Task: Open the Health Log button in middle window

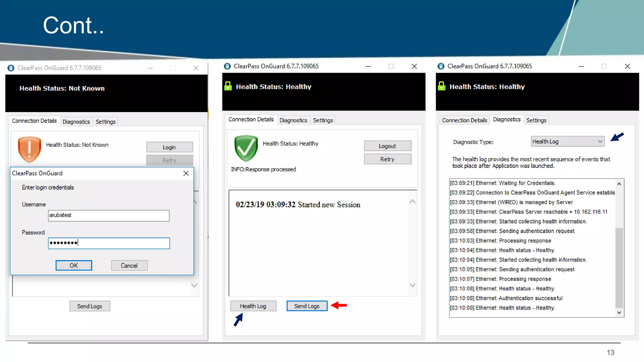Action: click(253, 306)
